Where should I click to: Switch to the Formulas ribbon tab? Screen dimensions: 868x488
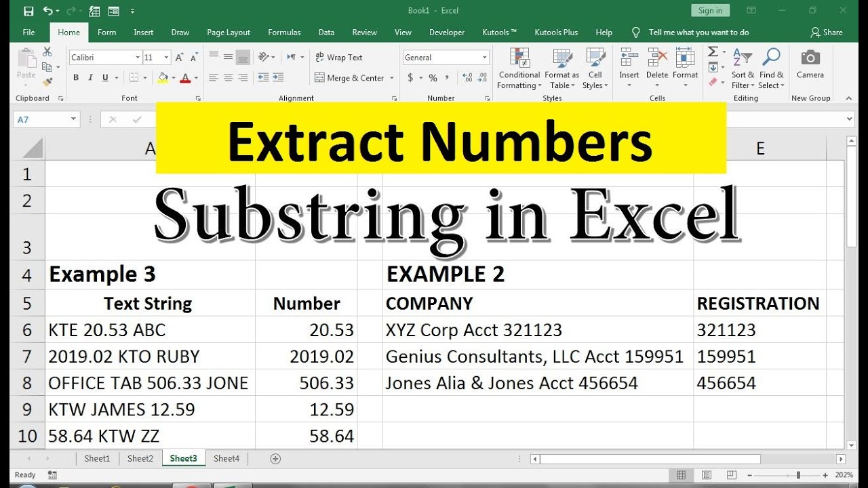(284, 33)
